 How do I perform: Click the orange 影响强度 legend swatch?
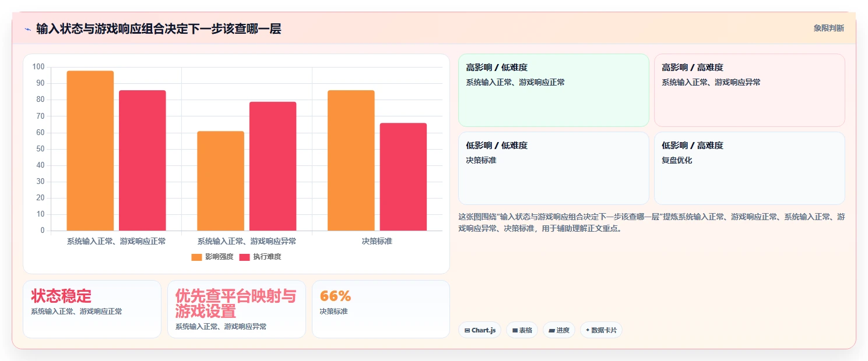point(196,257)
